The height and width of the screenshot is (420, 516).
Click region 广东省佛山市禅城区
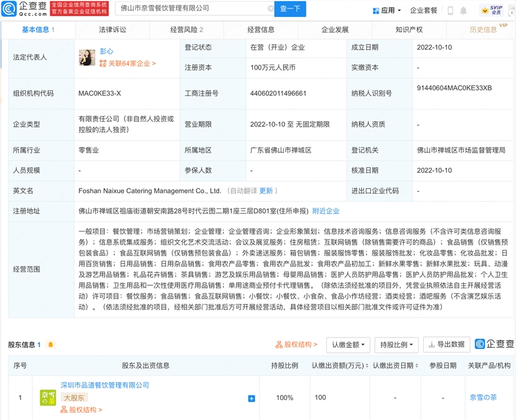click(281, 150)
